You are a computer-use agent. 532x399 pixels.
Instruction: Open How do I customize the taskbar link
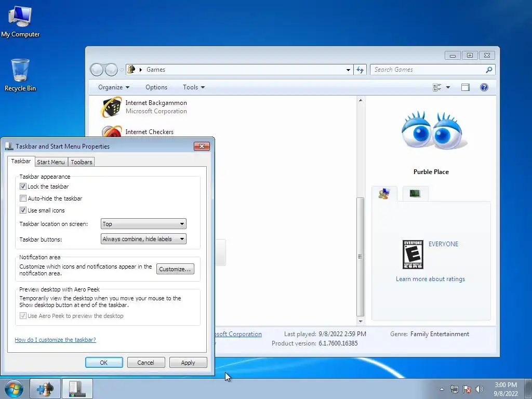tap(55, 340)
